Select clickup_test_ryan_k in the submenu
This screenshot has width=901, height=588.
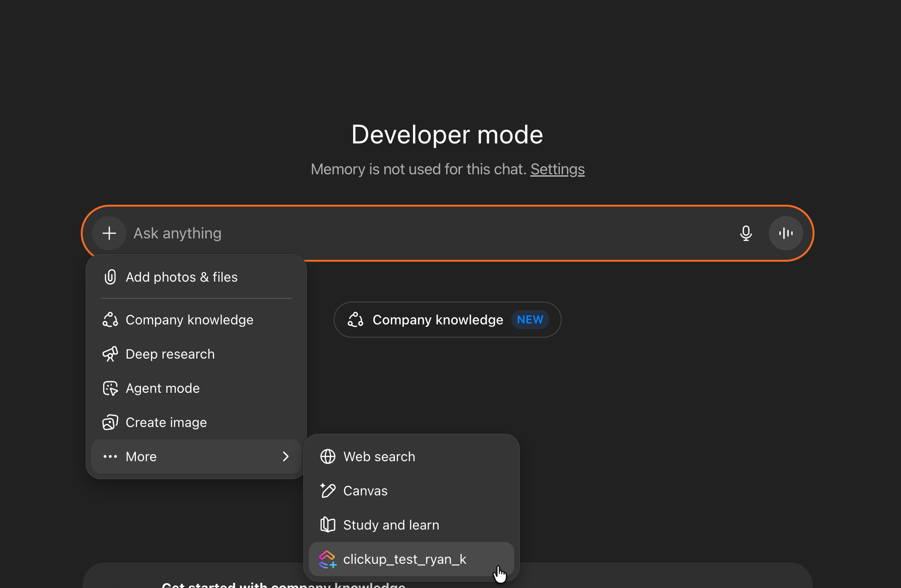point(404,559)
